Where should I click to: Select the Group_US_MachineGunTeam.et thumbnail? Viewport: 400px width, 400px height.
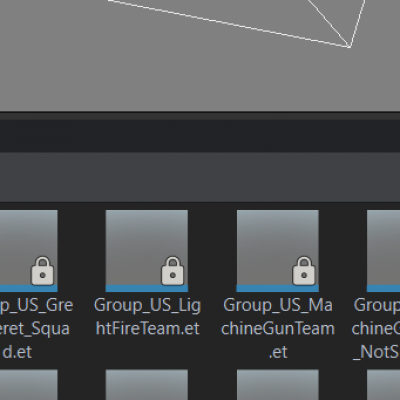pos(278,251)
